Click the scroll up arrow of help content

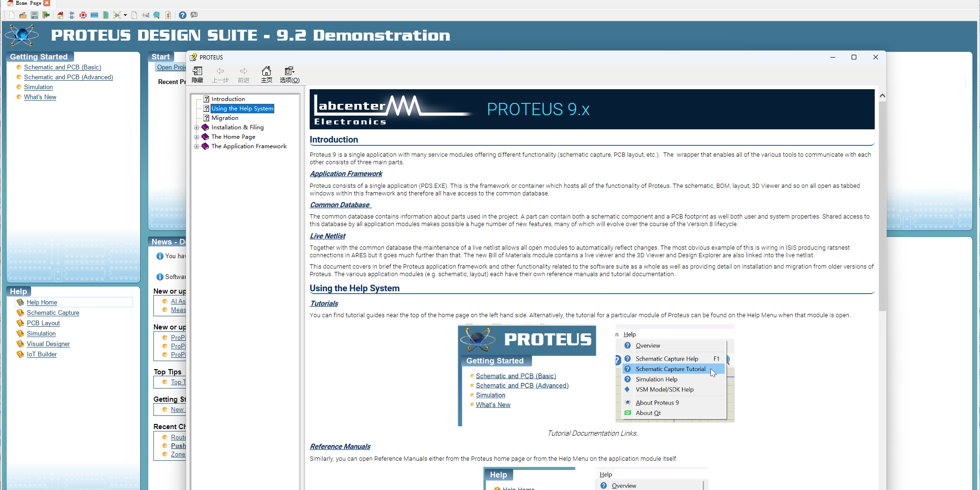pyautogui.click(x=882, y=95)
